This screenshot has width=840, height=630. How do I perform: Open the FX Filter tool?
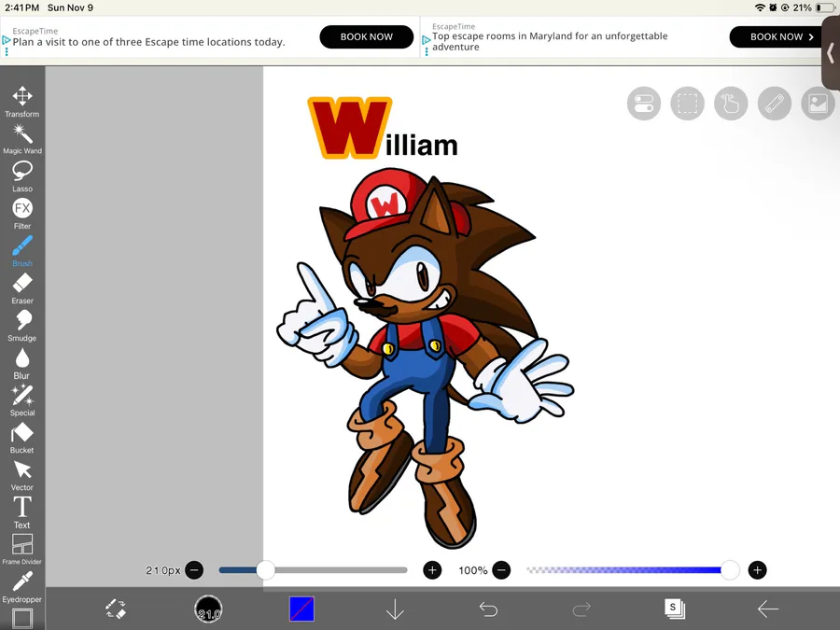click(22, 214)
